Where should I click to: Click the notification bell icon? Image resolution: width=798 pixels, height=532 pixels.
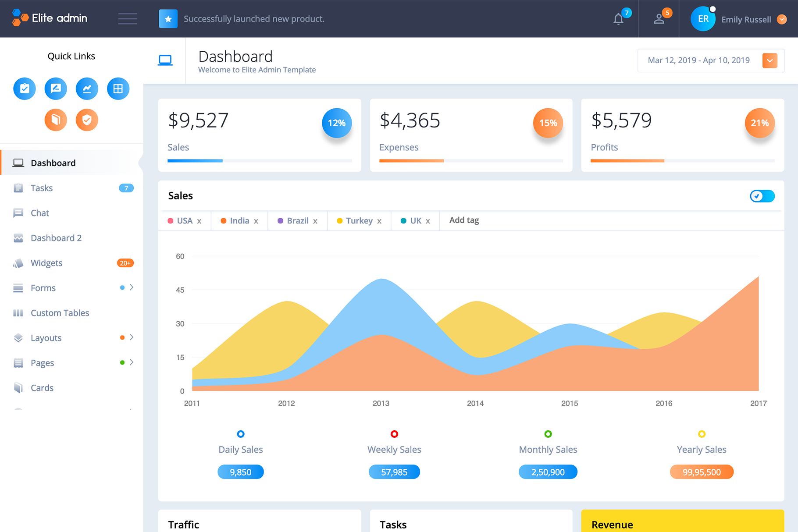click(618, 19)
